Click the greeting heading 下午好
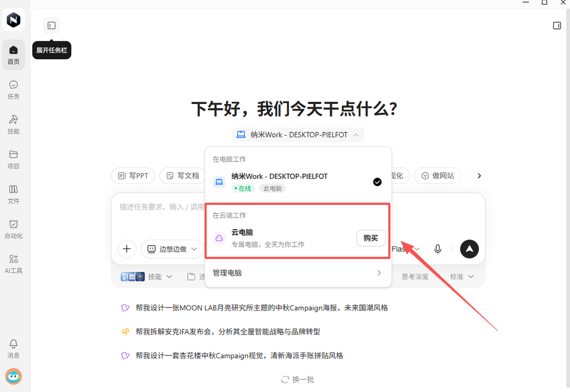Viewport: 570px width, 392px height. point(294,109)
